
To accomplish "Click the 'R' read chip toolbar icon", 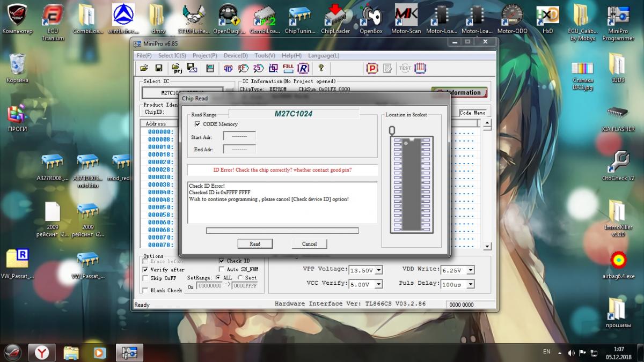I will (303, 68).
